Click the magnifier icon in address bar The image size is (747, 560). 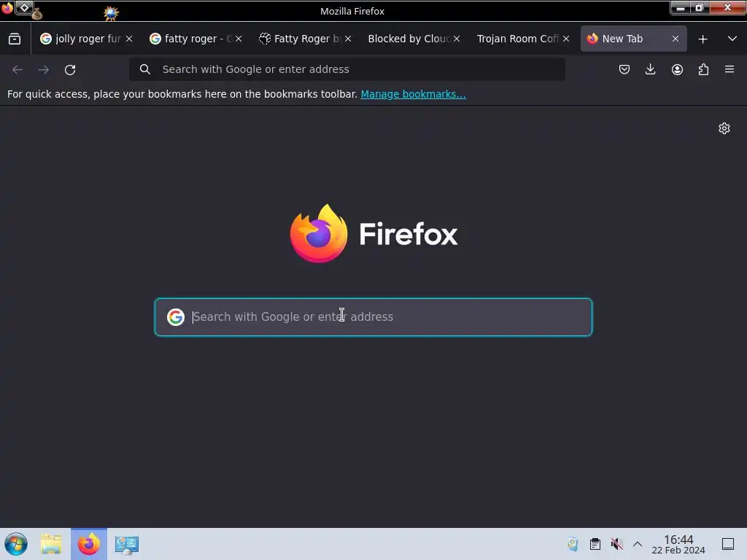tap(145, 69)
